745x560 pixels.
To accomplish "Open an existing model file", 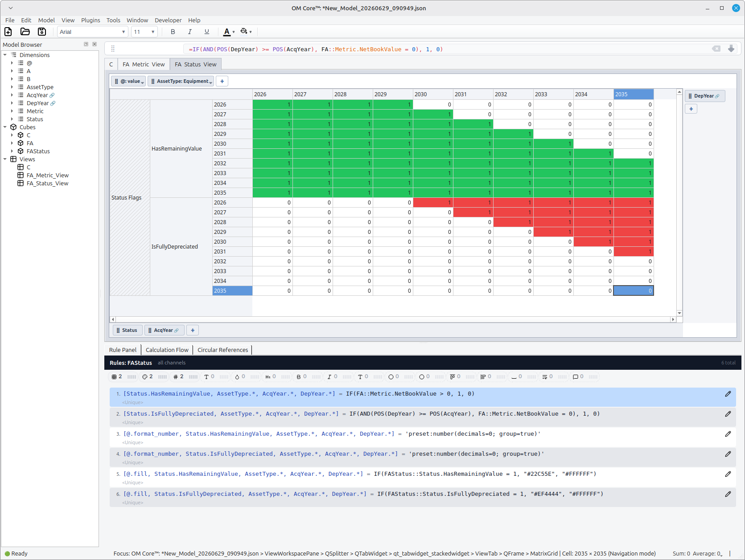I will [25, 32].
